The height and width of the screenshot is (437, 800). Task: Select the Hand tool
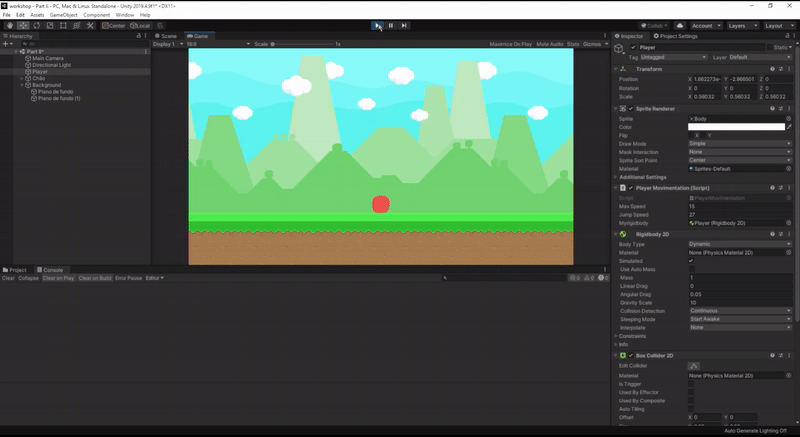(9, 25)
